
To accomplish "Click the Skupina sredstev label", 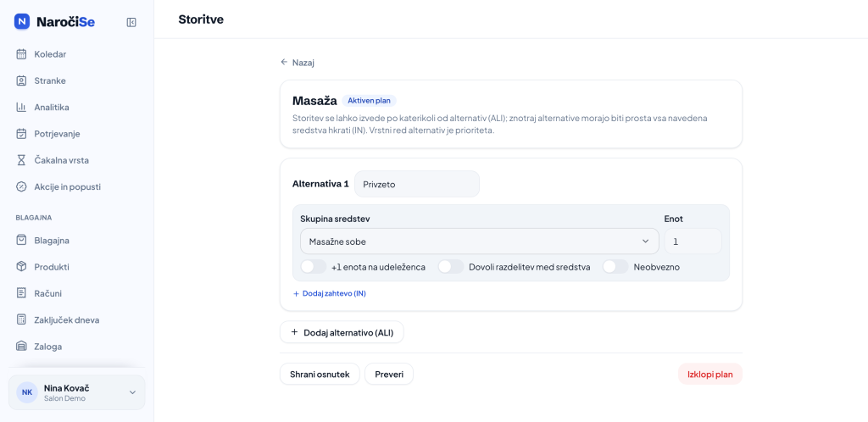I will pyautogui.click(x=335, y=219).
